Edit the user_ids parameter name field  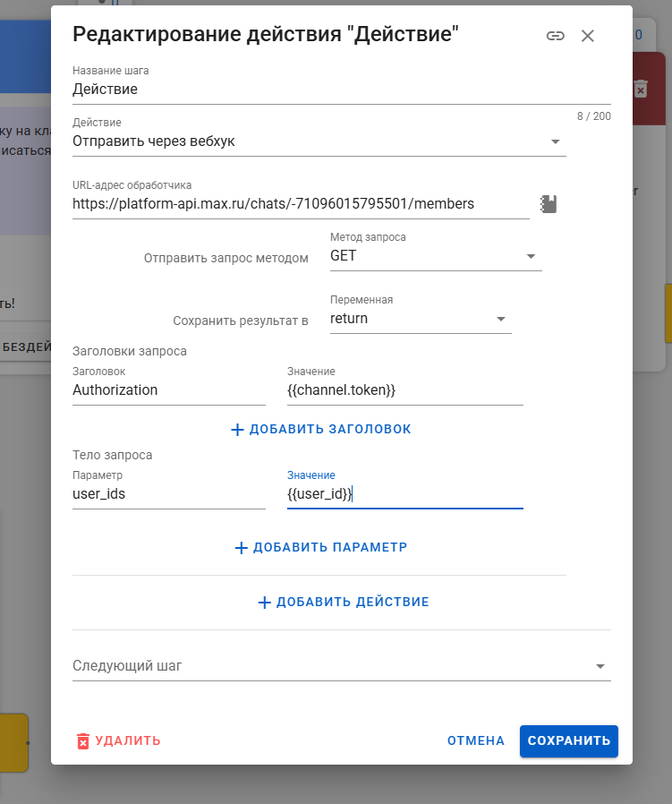168,493
